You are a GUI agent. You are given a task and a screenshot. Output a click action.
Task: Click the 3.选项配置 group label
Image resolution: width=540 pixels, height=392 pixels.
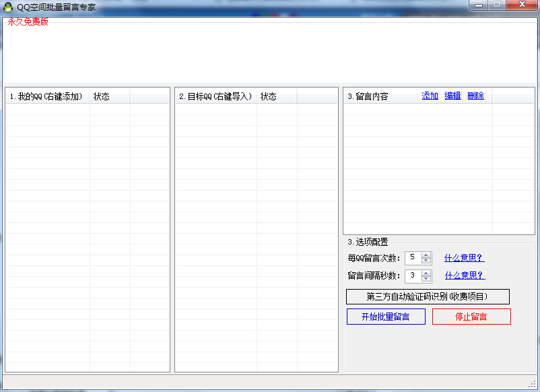[368, 242]
